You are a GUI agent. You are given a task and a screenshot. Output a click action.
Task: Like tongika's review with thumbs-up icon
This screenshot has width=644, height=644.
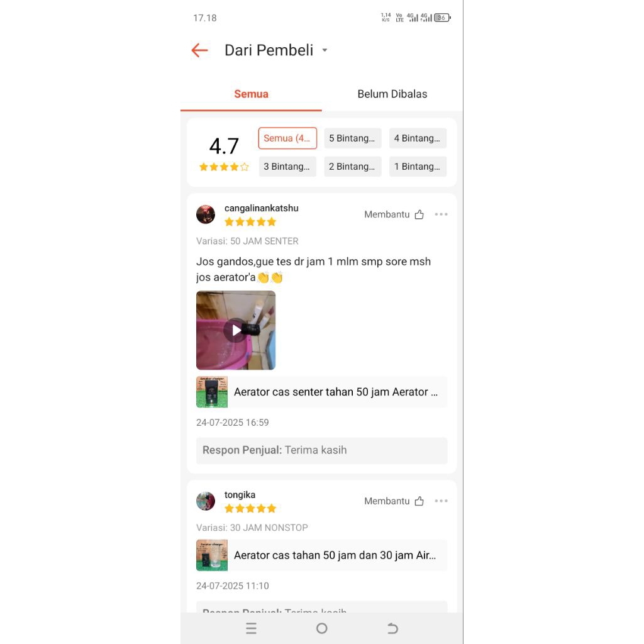pos(419,501)
